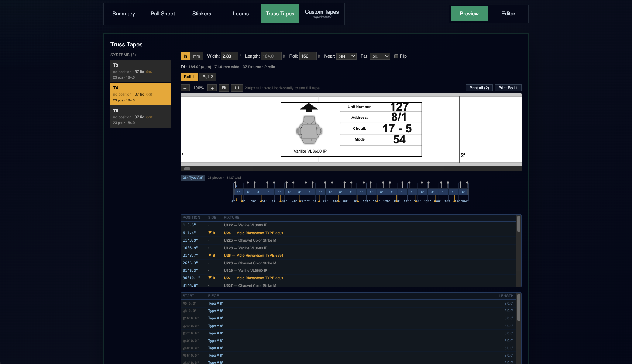Screen dimensions: 632x364
Task: Set units to inches
Action: pos(185,56)
